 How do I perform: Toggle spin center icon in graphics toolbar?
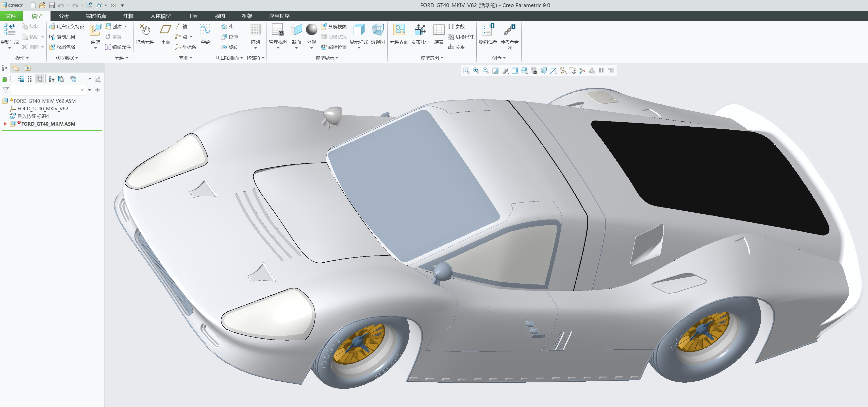tap(582, 71)
